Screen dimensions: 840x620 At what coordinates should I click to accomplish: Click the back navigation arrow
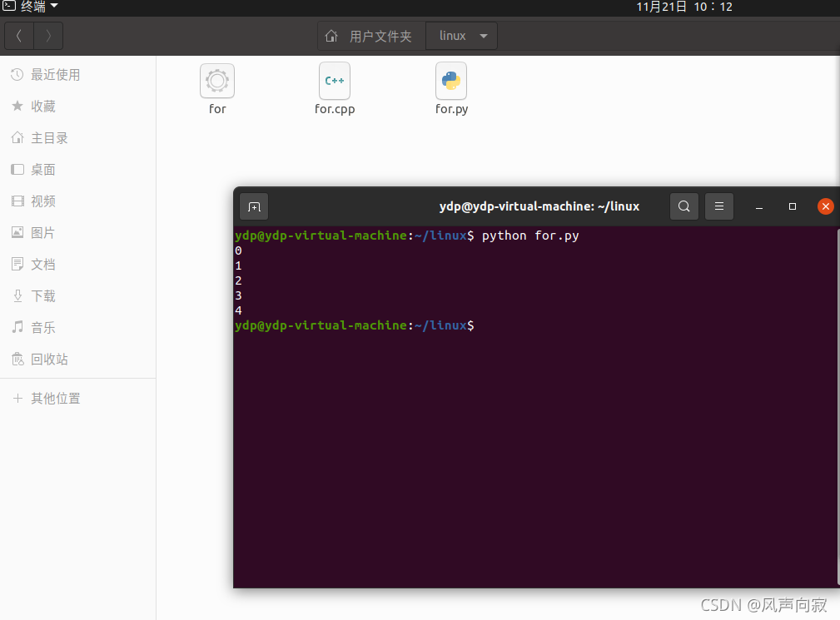(19, 36)
